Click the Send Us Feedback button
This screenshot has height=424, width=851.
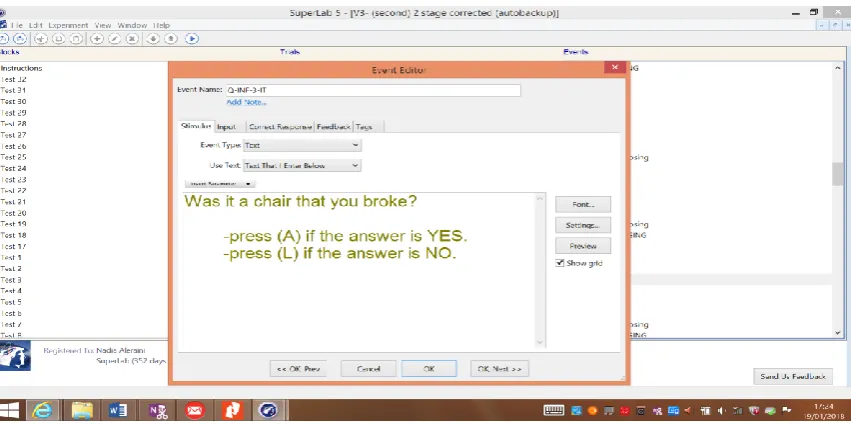[793, 376]
